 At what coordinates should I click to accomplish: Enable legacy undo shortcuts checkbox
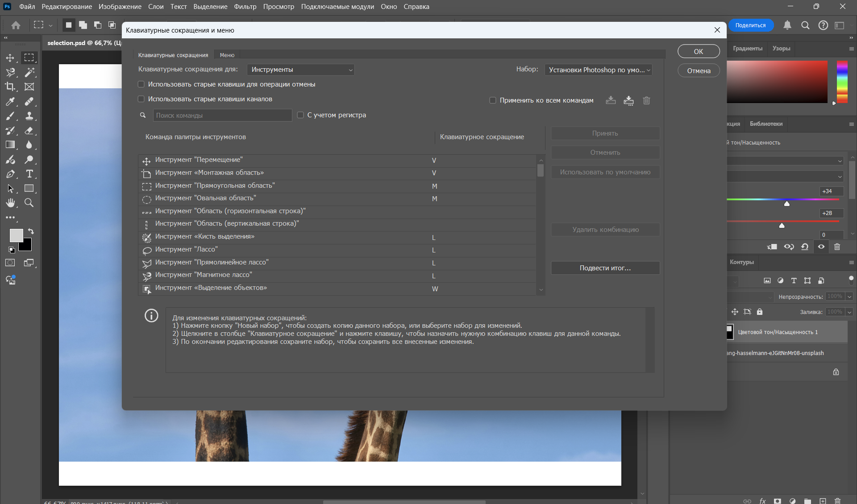tap(141, 84)
